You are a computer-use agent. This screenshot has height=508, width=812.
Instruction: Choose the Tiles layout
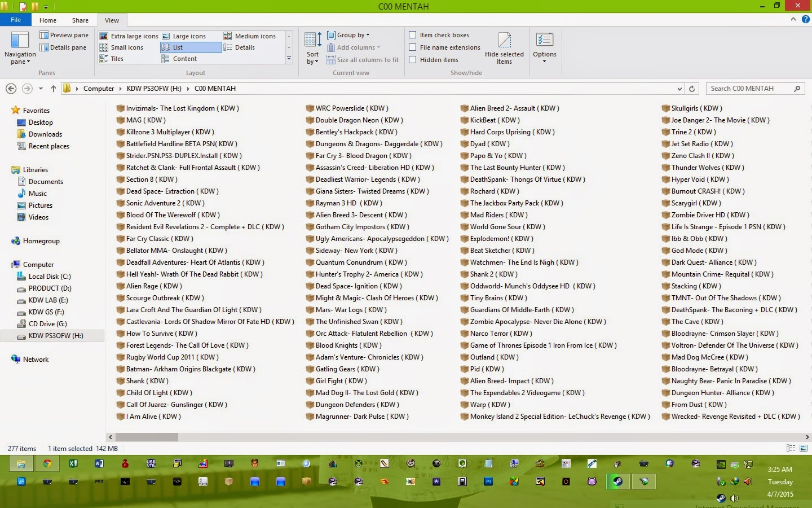112,59
